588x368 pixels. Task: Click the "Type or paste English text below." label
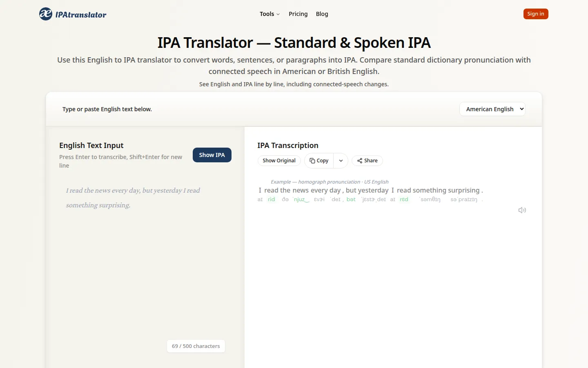[x=107, y=109]
